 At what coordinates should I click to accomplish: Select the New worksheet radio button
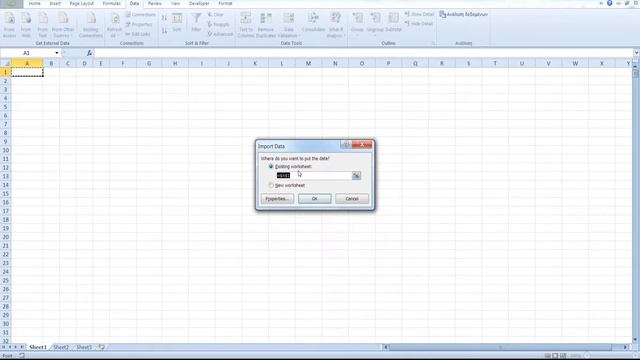pos(271,185)
